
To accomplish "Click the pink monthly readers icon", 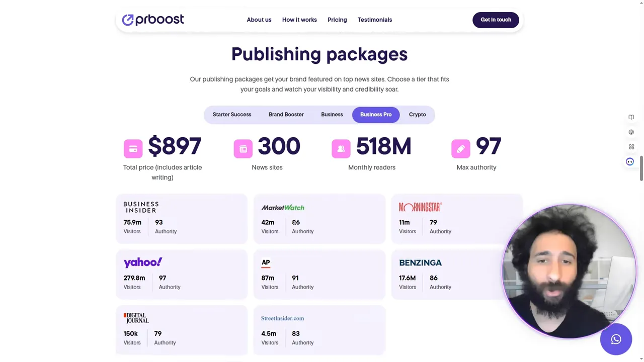I will 341,149.
